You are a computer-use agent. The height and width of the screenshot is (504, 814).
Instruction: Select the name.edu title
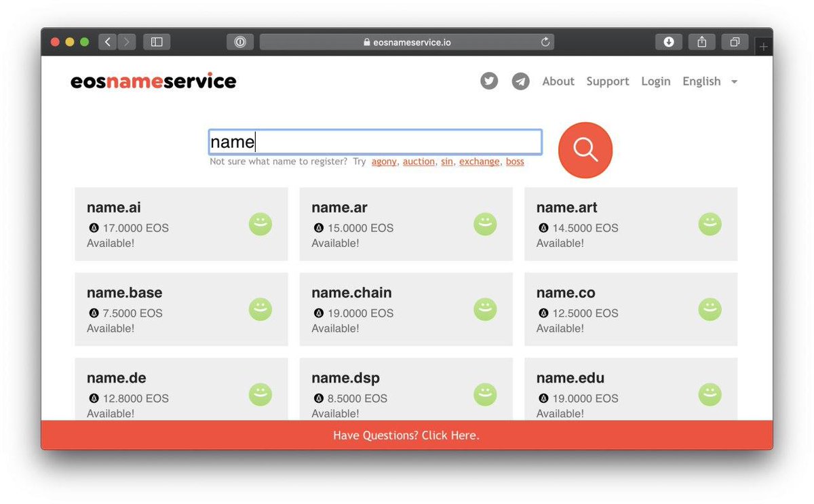pyautogui.click(x=570, y=378)
